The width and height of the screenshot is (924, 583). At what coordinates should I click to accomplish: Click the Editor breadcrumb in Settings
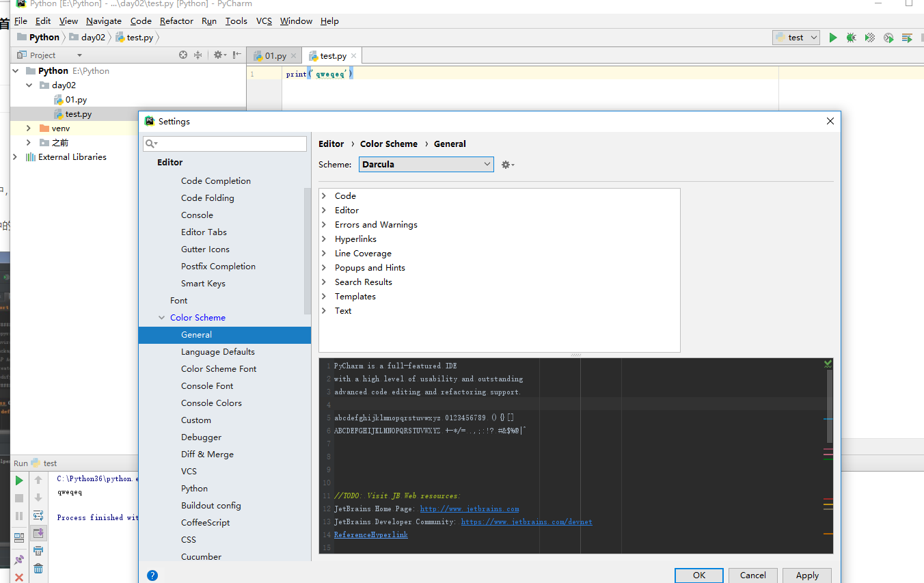[x=331, y=144]
